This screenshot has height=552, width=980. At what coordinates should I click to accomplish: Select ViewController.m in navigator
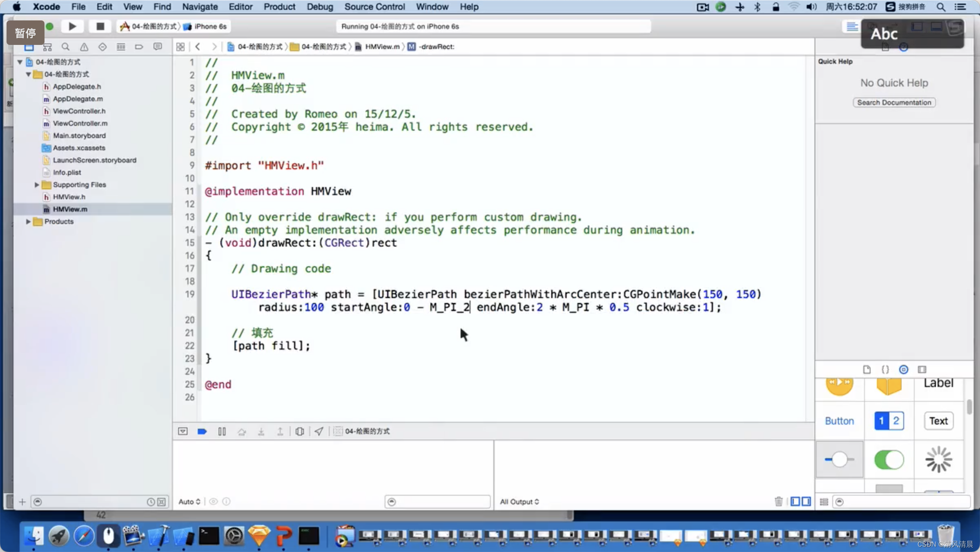click(80, 124)
